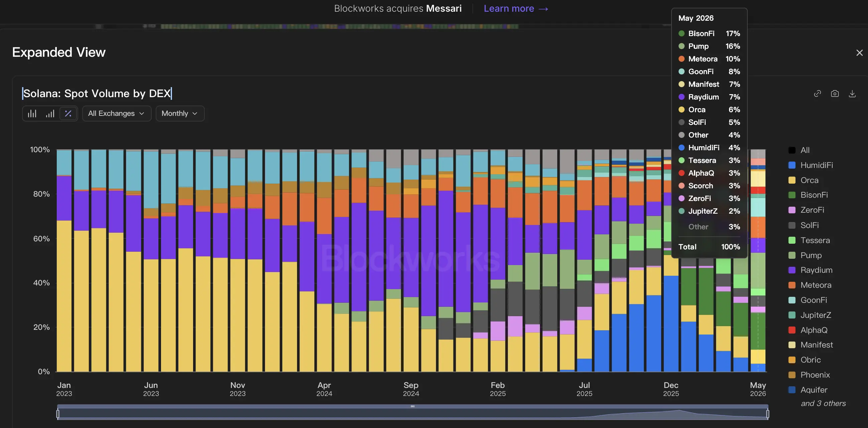Toggle Obric series in legend

tap(805, 360)
